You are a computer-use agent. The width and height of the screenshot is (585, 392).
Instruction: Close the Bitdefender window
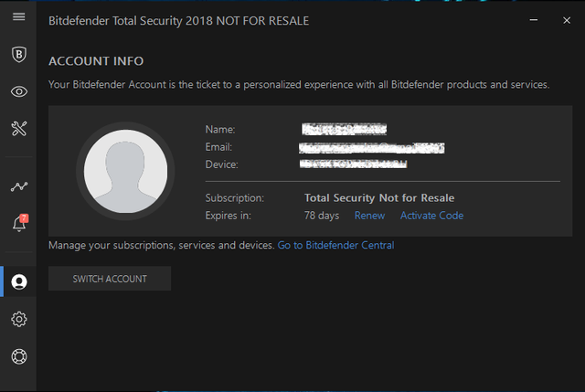(567, 17)
